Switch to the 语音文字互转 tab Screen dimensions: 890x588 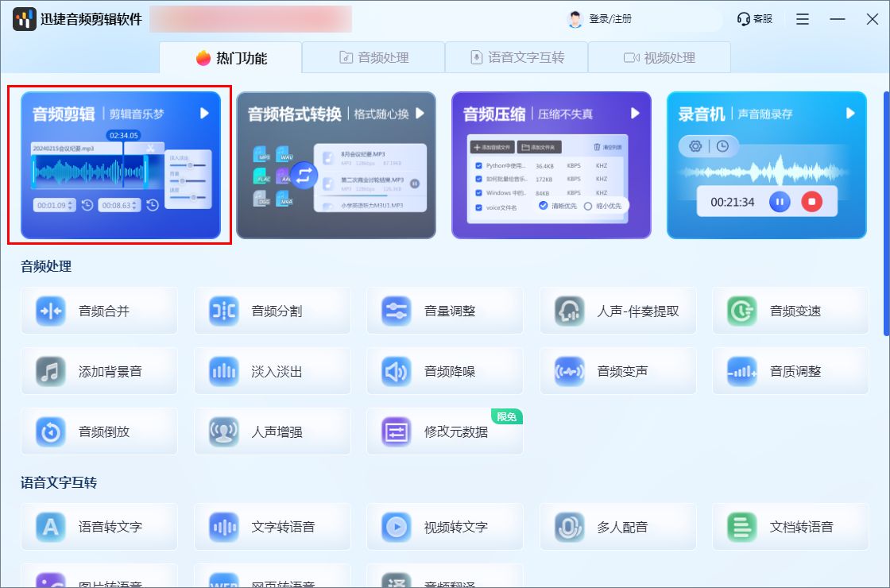click(517, 57)
